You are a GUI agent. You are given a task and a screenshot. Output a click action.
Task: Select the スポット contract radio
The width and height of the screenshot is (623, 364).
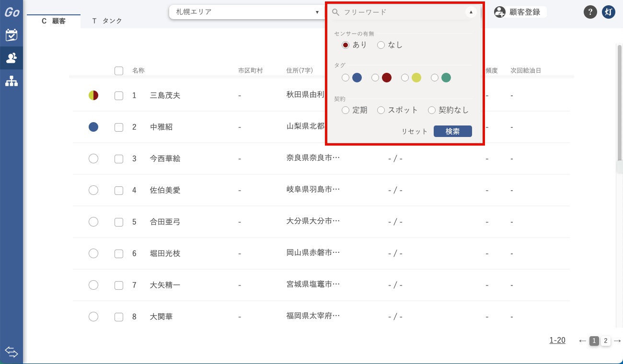point(381,110)
